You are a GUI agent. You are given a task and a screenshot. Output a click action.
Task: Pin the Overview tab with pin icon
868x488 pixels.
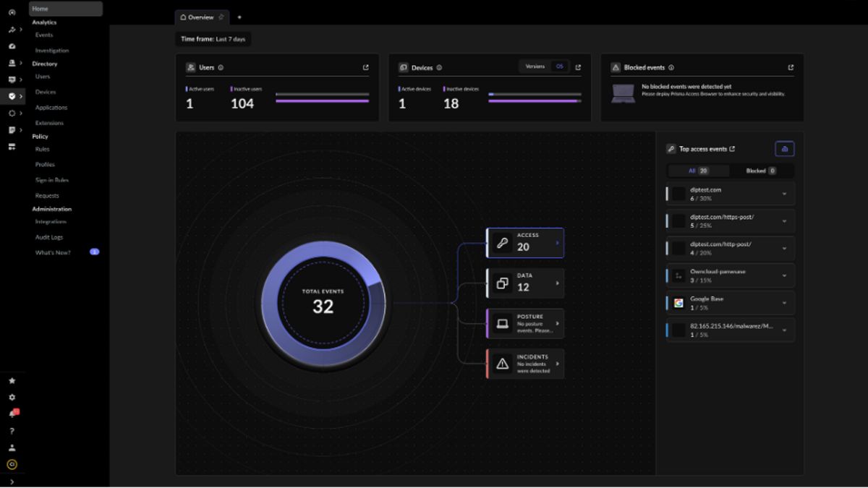(221, 17)
